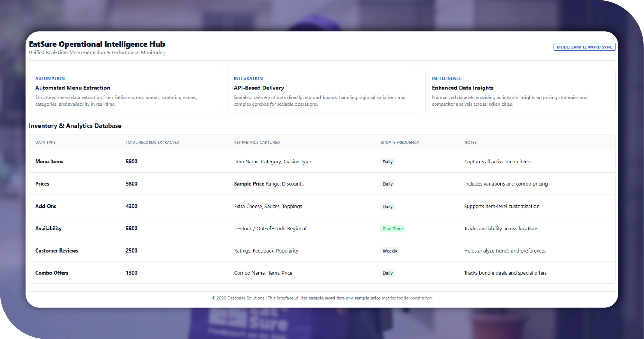Image resolution: width=644 pixels, height=339 pixels.
Task: Select the Prices row label
Action: [x=42, y=184]
